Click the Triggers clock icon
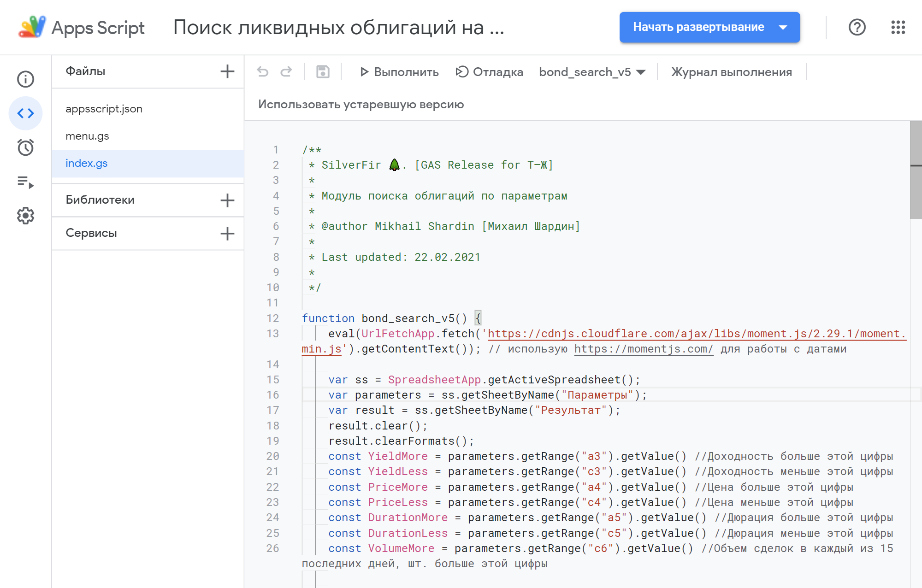This screenshot has width=922, height=588. (25, 148)
